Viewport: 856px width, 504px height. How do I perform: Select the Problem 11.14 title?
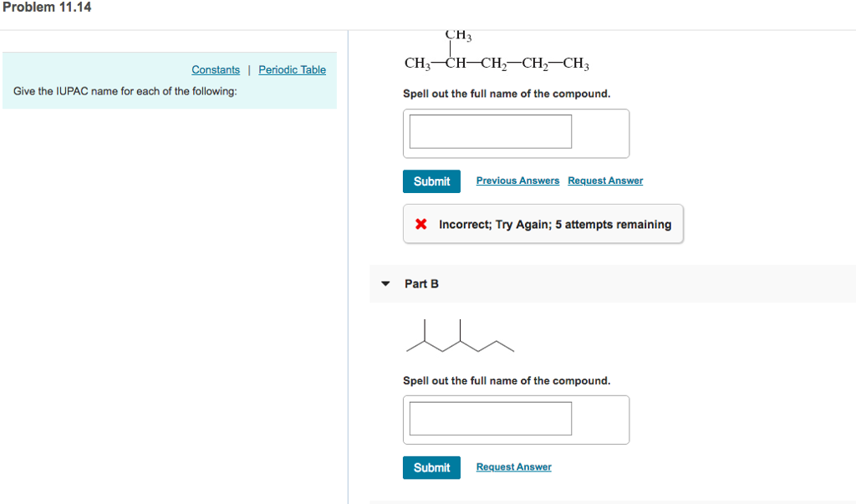(46, 7)
